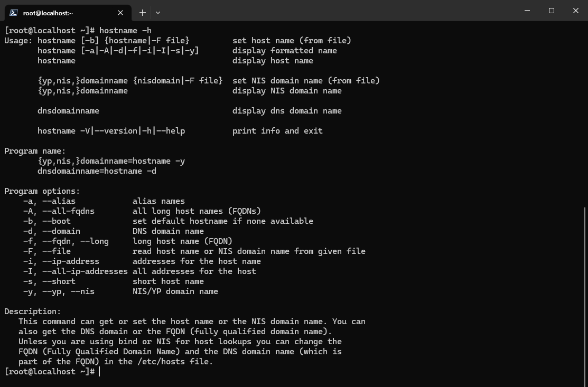Click the "Usage:" word in the output
The height and width of the screenshot is (387, 588).
pyautogui.click(x=18, y=41)
